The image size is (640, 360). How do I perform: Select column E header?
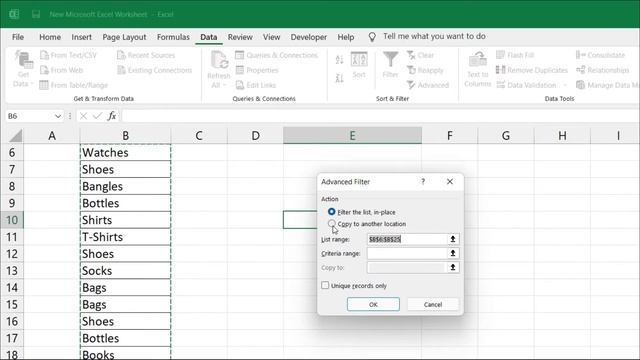[x=352, y=136]
